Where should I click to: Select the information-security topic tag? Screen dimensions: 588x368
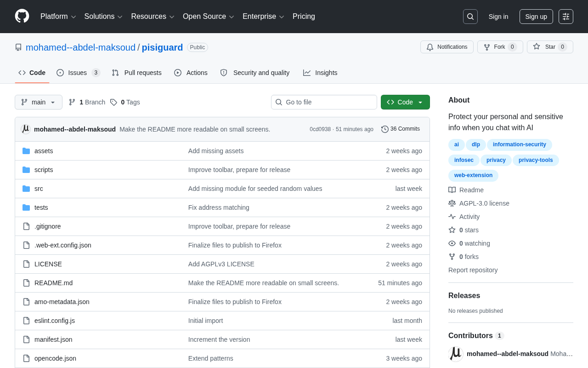(520, 144)
